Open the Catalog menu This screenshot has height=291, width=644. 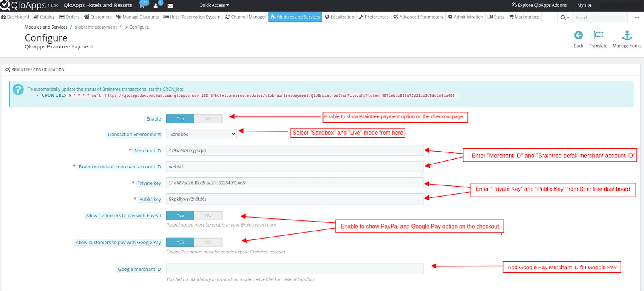[x=44, y=17]
